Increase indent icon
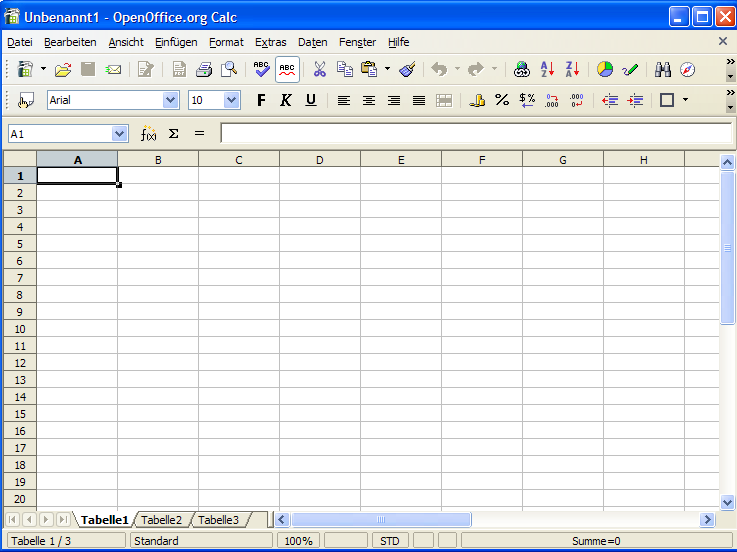 pos(635,100)
